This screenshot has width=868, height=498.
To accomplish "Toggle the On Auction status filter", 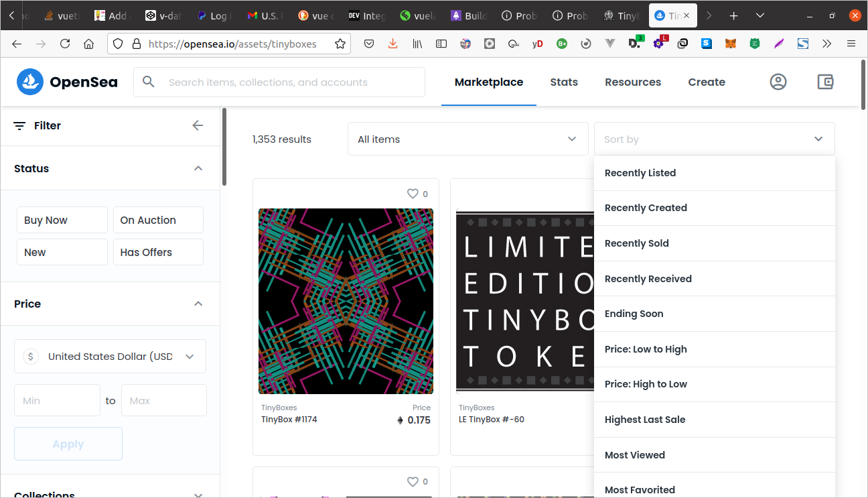I will (158, 220).
